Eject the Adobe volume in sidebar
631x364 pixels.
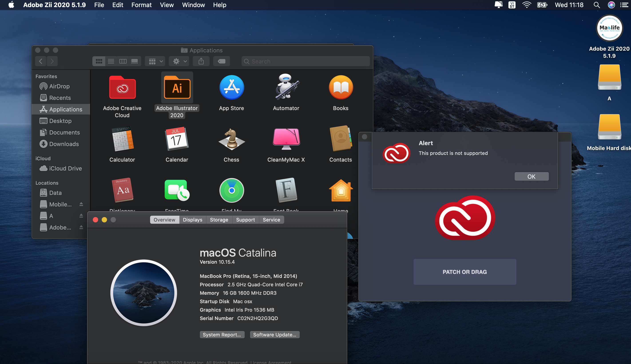click(81, 227)
